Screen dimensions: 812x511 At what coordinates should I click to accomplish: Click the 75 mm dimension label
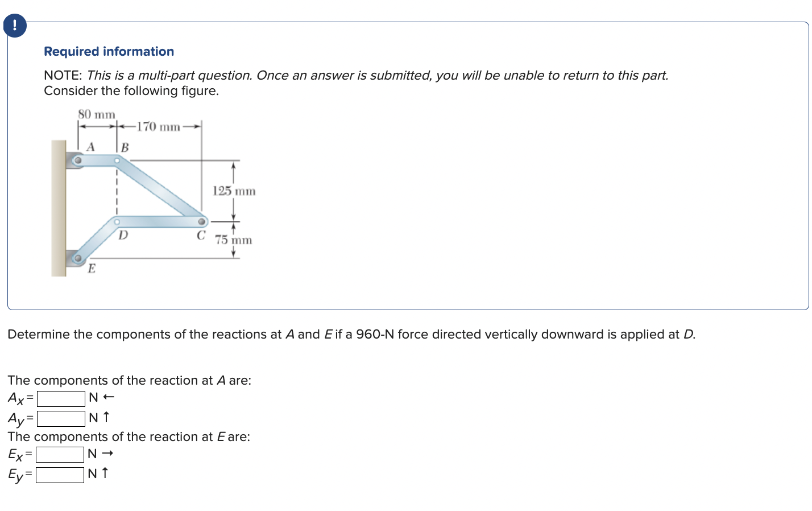(x=233, y=240)
